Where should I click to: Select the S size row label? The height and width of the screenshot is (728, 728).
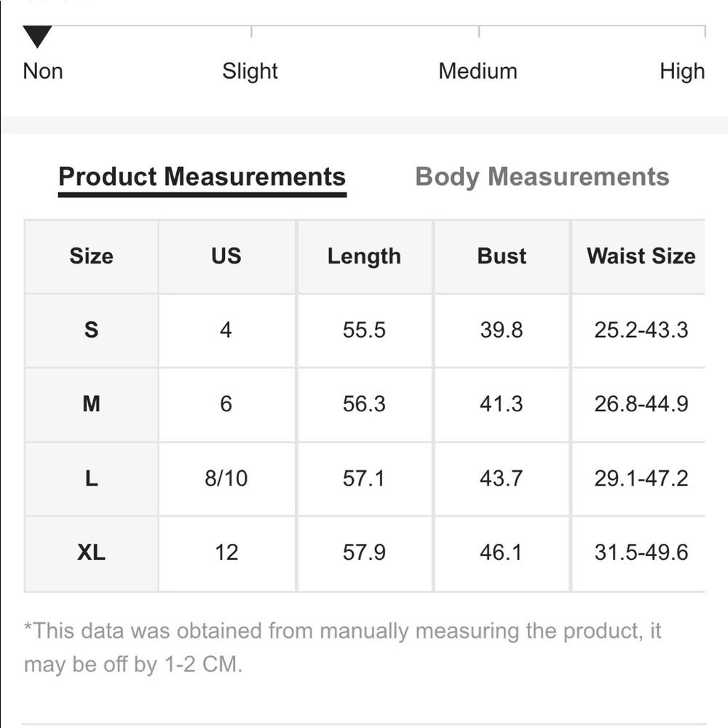[x=92, y=330]
